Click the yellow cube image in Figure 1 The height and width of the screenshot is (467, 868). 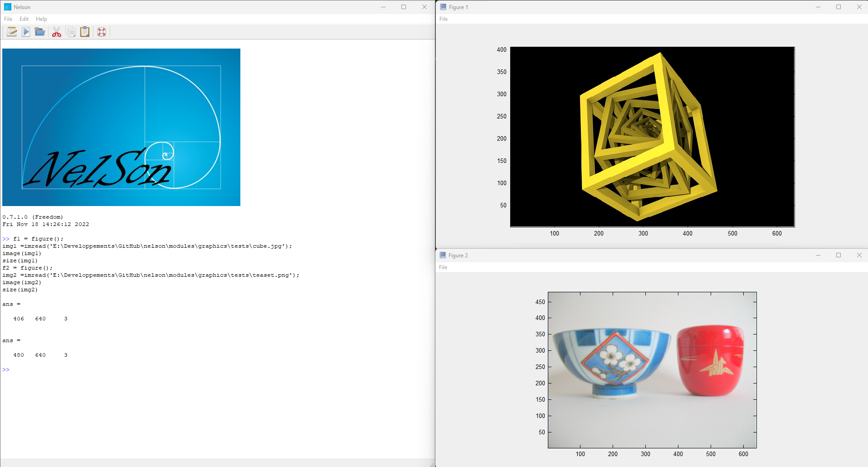[x=648, y=137]
